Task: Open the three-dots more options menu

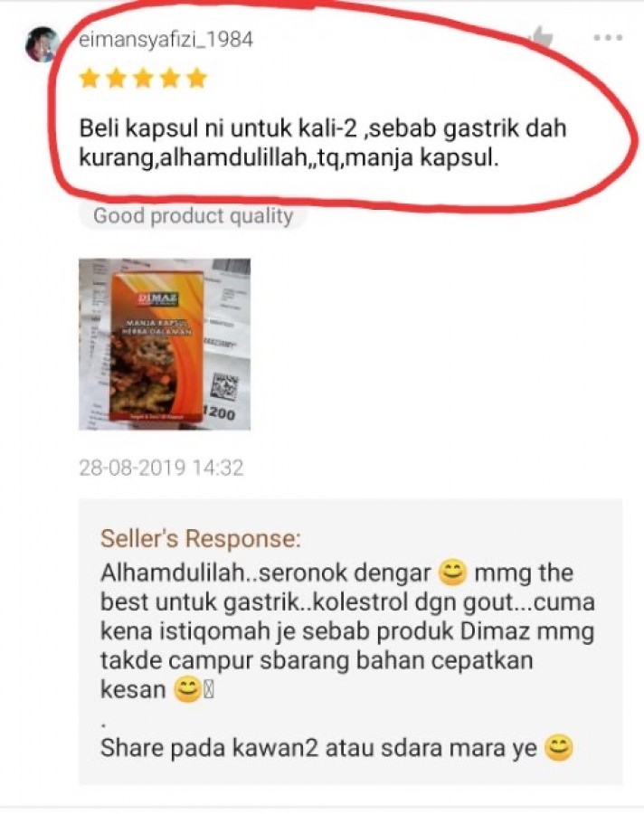Action: (608, 37)
